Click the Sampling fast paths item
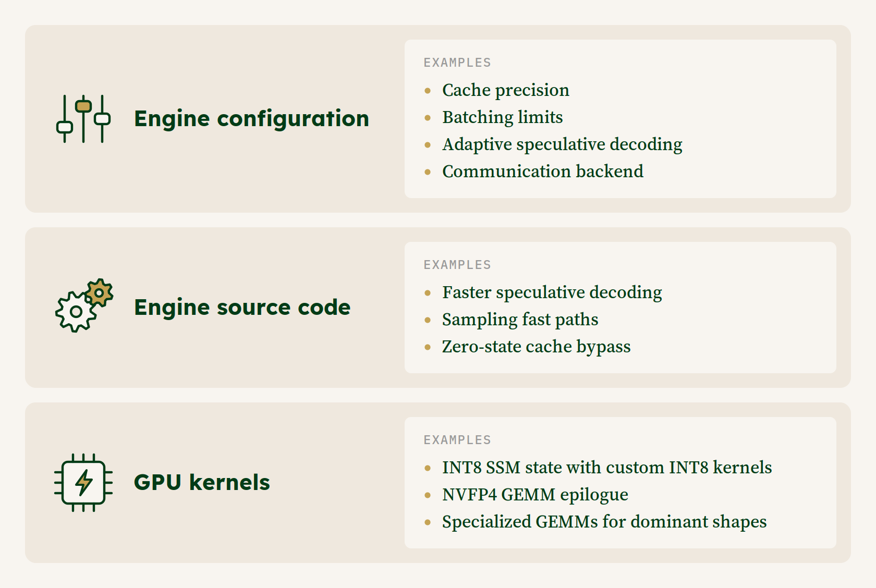The image size is (876, 588). (520, 320)
